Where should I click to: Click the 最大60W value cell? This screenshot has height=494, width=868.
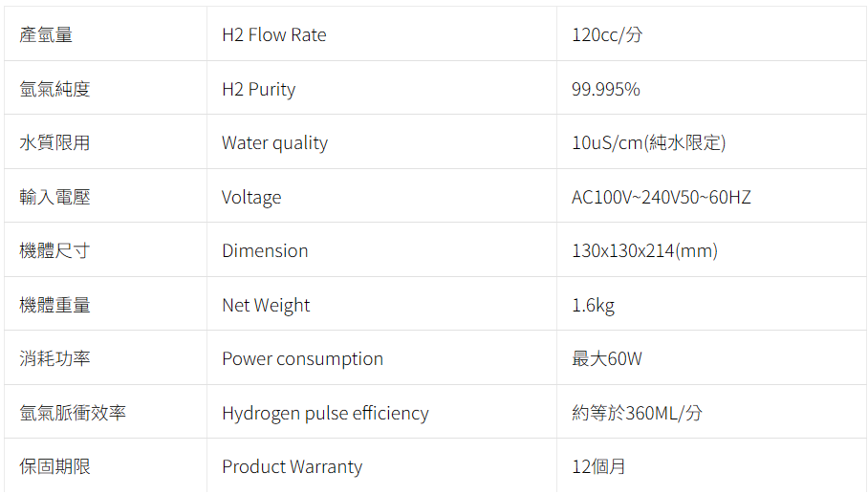(x=607, y=359)
